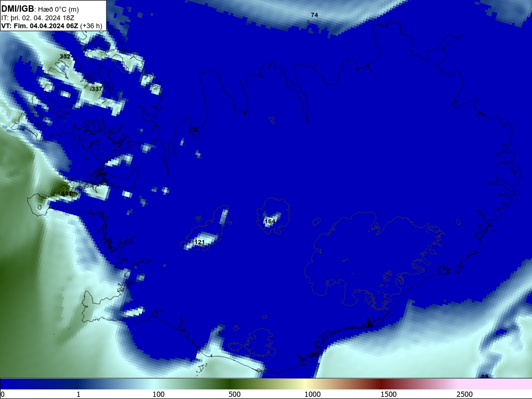Click the color scale at label 1000
Viewport: 532px width, 399px height.
coord(312,394)
